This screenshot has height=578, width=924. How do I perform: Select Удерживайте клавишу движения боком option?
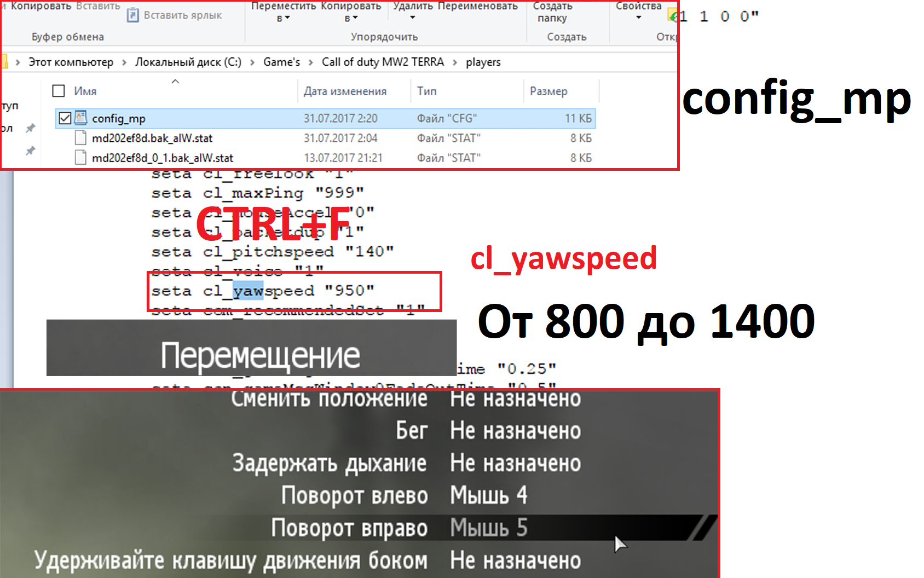(x=230, y=560)
